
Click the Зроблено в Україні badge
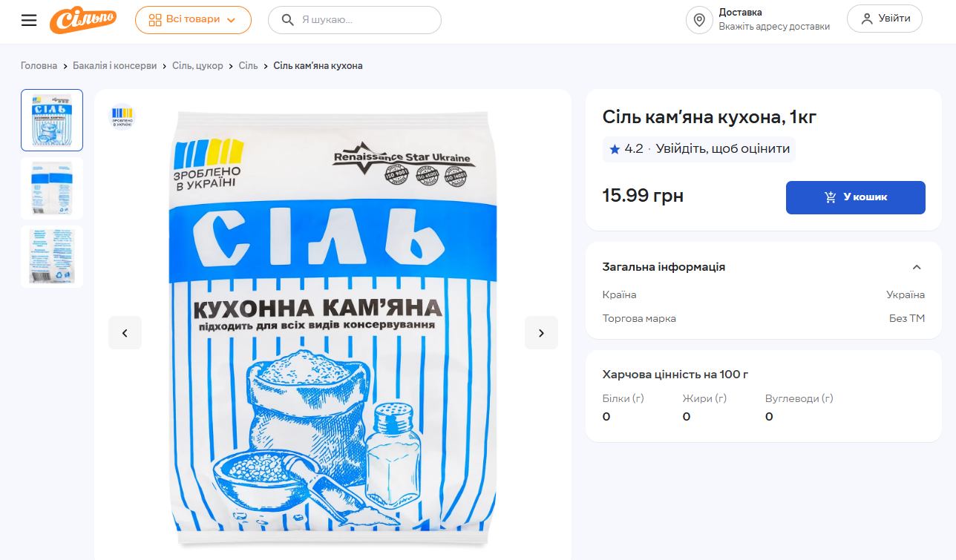coord(122,116)
